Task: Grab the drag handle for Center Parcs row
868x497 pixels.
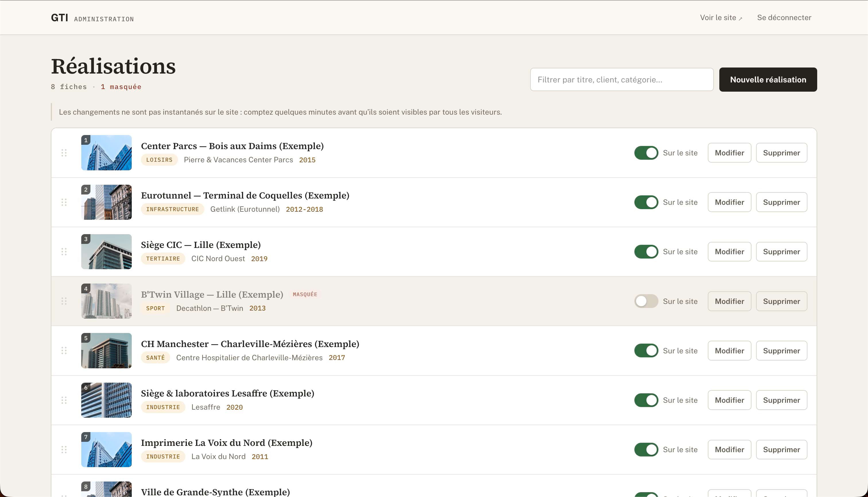Action: coord(64,153)
